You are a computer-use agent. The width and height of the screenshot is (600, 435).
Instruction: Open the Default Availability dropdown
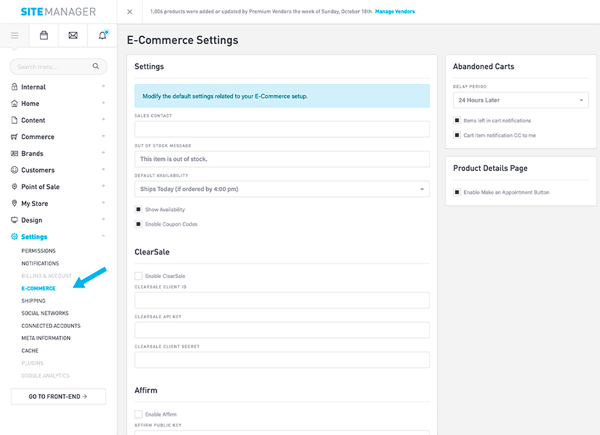pos(281,189)
